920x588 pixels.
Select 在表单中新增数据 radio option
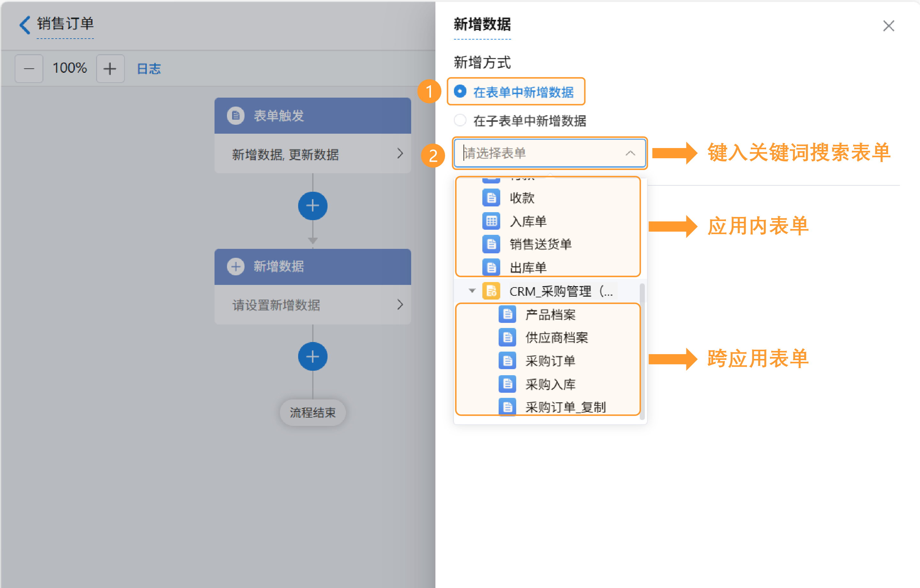pos(460,92)
